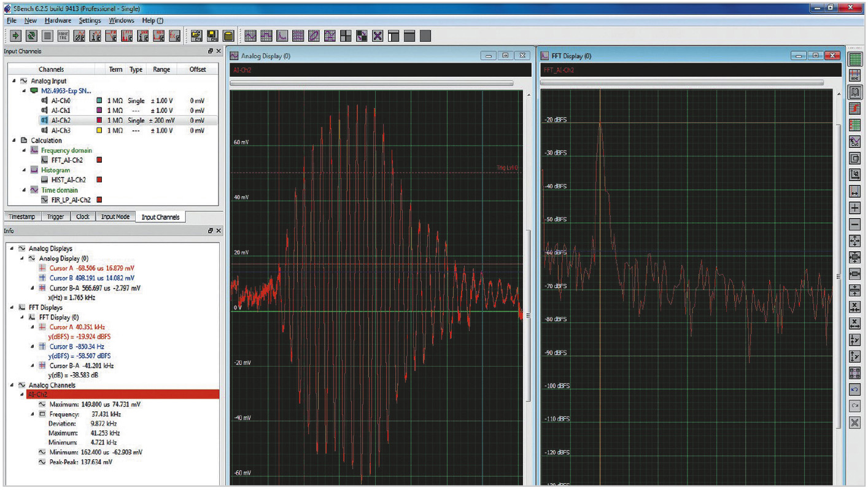
Task: Click the Channels column header
Action: pyautogui.click(x=51, y=69)
